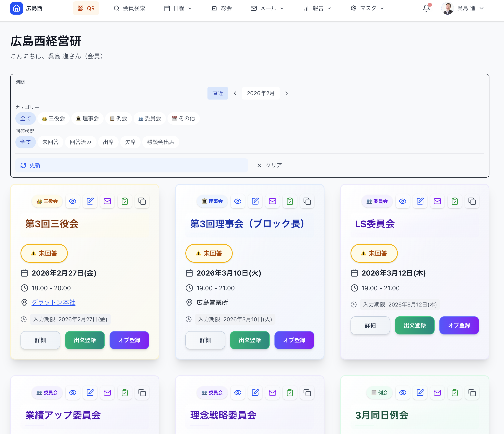Click the clipboard check icon on 3月同日例会 card
The height and width of the screenshot is (434, 504).
[455, 392]
